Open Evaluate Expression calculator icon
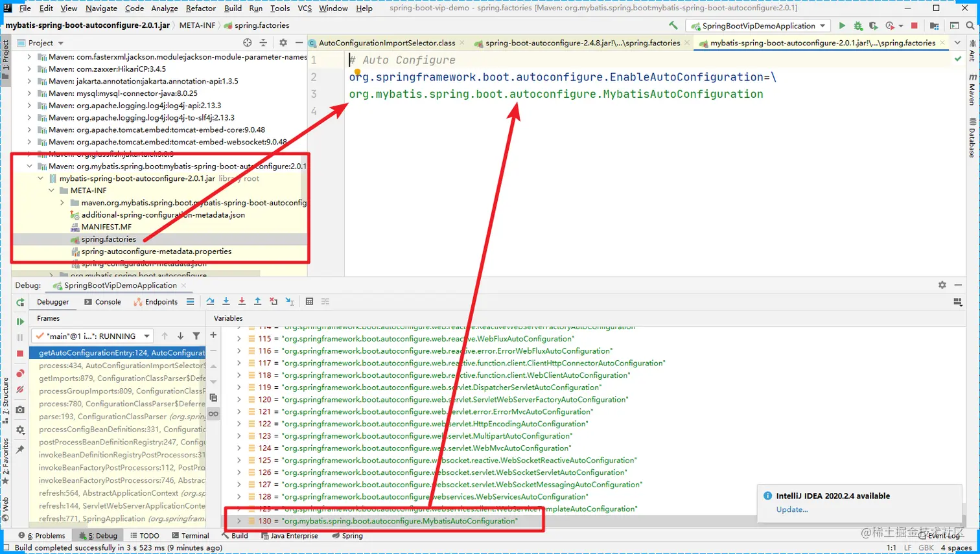Image resolution: width=980 pixels, height=554 pixels. pyautogui.click(x=309, y=302)
